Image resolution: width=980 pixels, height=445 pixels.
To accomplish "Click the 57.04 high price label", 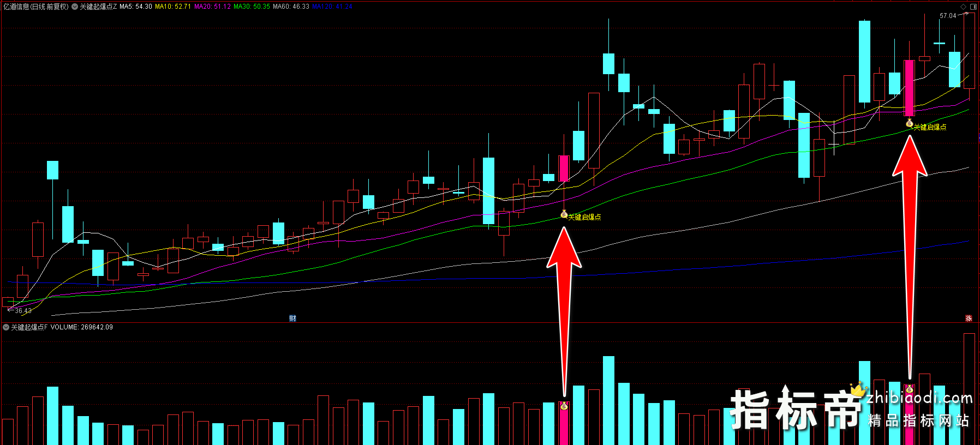I will [948, 16].
